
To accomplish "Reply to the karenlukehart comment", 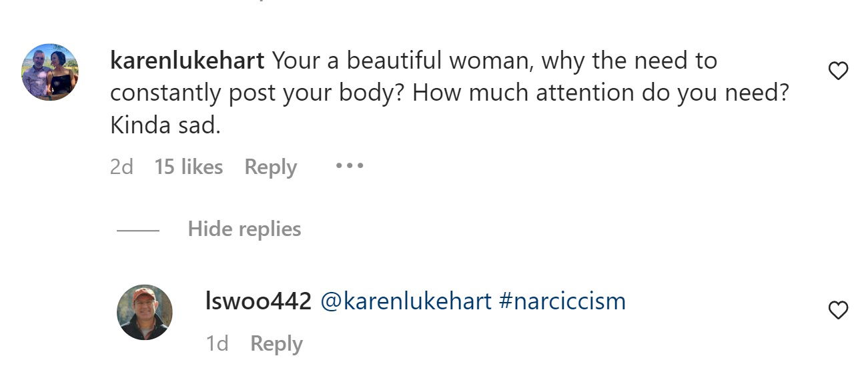I will 270,167.
